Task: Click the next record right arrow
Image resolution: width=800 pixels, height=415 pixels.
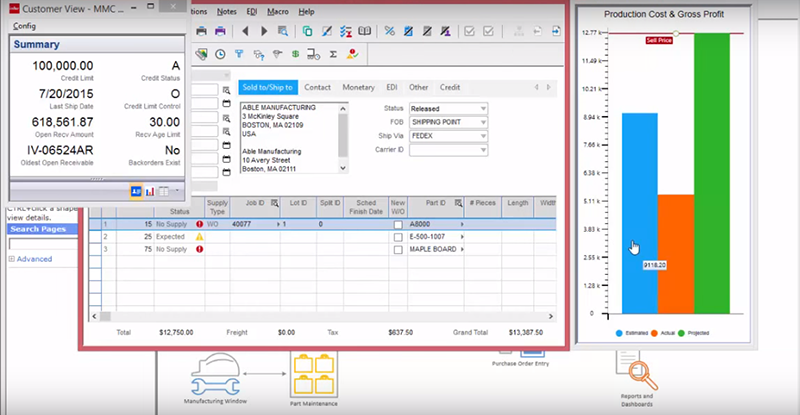Action: tap(264, 31)
